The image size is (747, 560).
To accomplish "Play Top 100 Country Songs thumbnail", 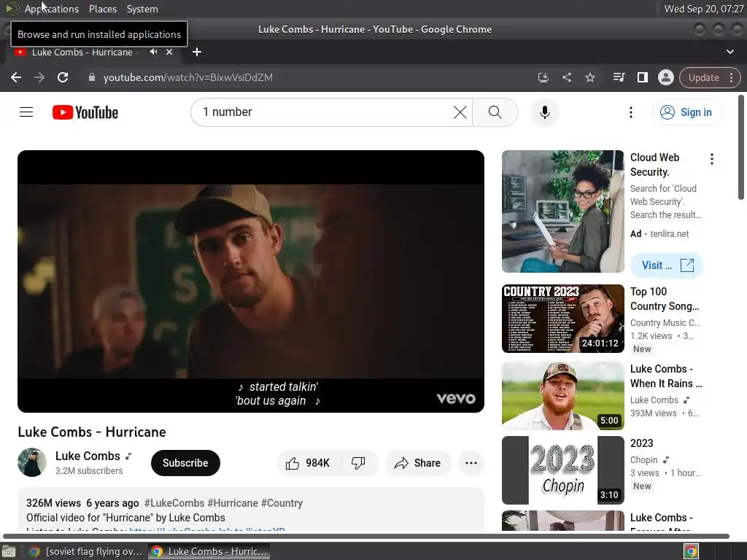I will (562, 319).
